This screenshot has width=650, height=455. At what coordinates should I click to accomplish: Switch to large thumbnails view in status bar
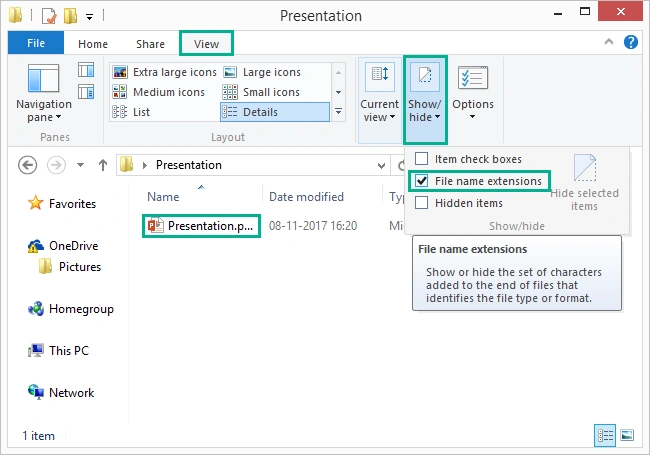627,435
